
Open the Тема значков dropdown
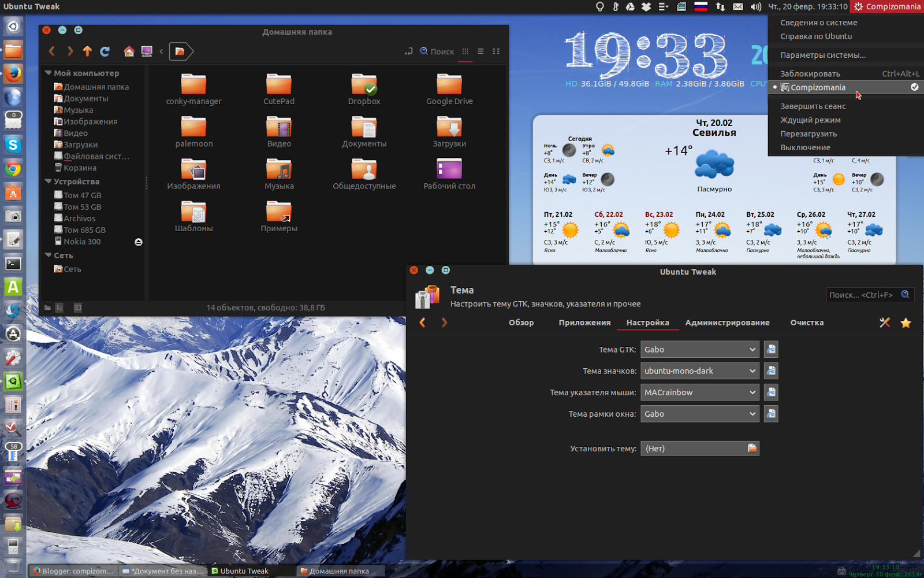699,371
